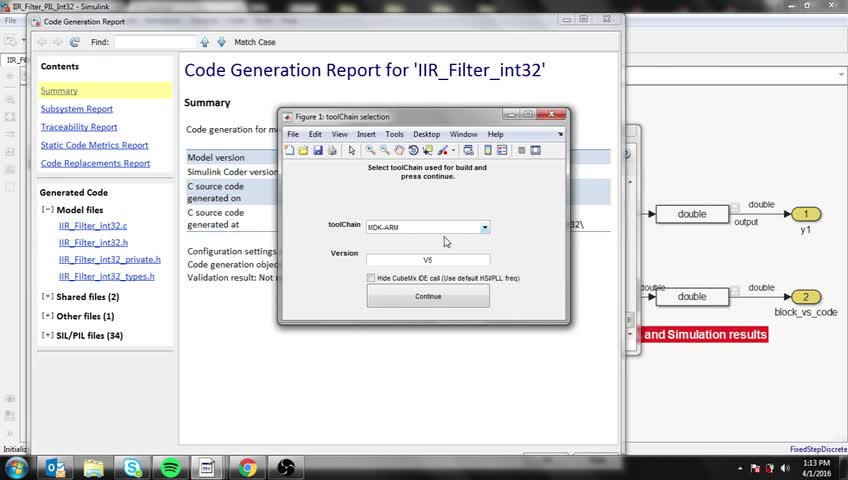Open the Window menu in figure window

pyautogui.click(x=463, y=134)
